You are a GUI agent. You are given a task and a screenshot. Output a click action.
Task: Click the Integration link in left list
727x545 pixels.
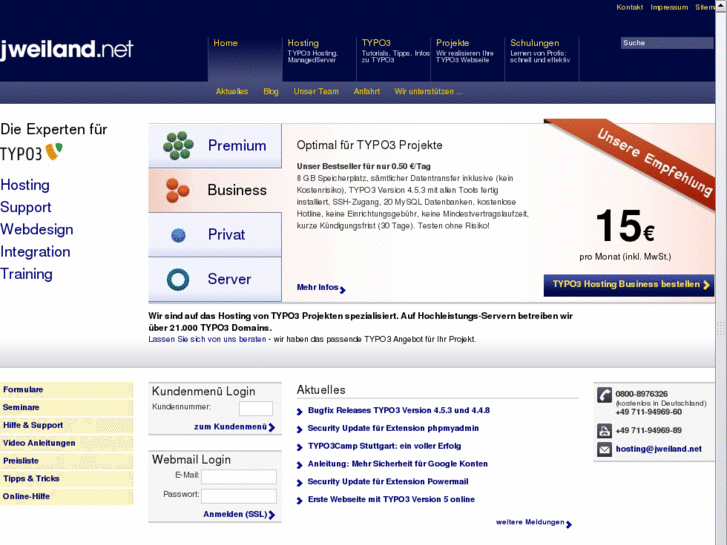click(x=35, y=252)
